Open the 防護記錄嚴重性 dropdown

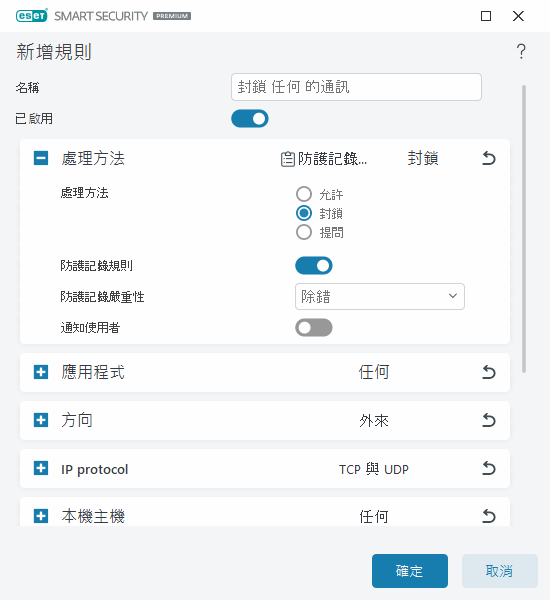[380, 297]
